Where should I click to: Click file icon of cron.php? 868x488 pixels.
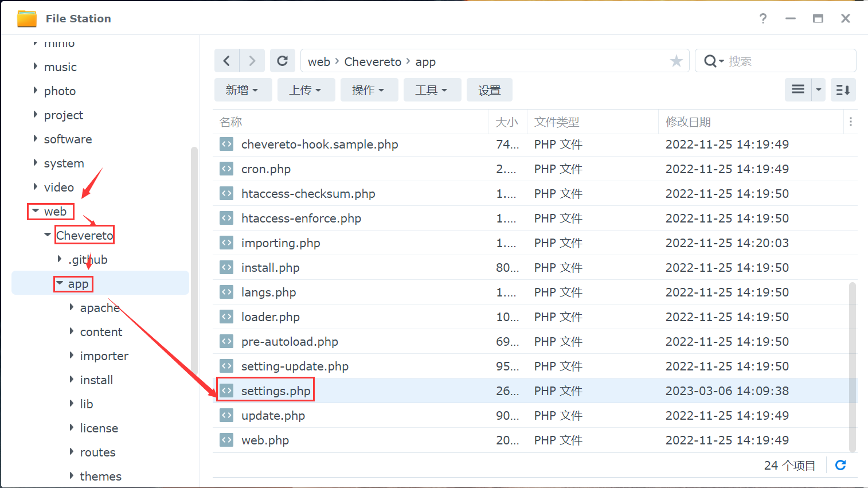coord(226,169)
